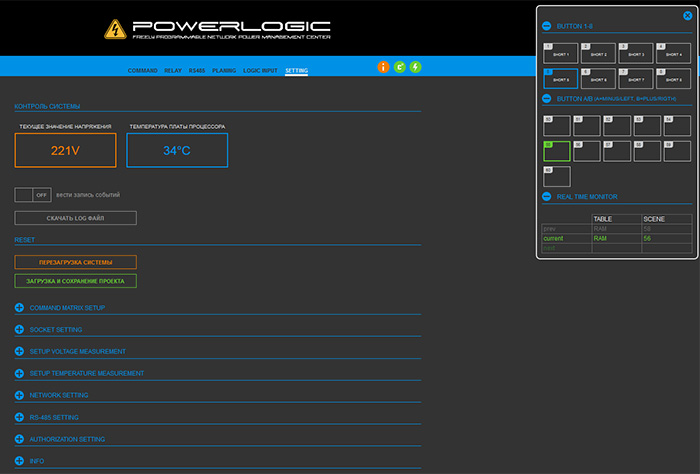700x474 pixels.
Task: Select the SHORT 6 button tile
Action: pyautogui.click(x=598, y=79)
